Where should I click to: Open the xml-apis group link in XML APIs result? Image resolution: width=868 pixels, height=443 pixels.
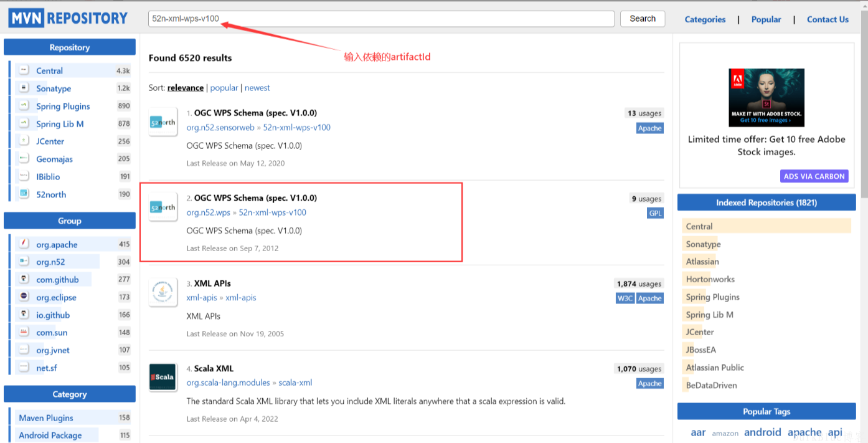202,298
